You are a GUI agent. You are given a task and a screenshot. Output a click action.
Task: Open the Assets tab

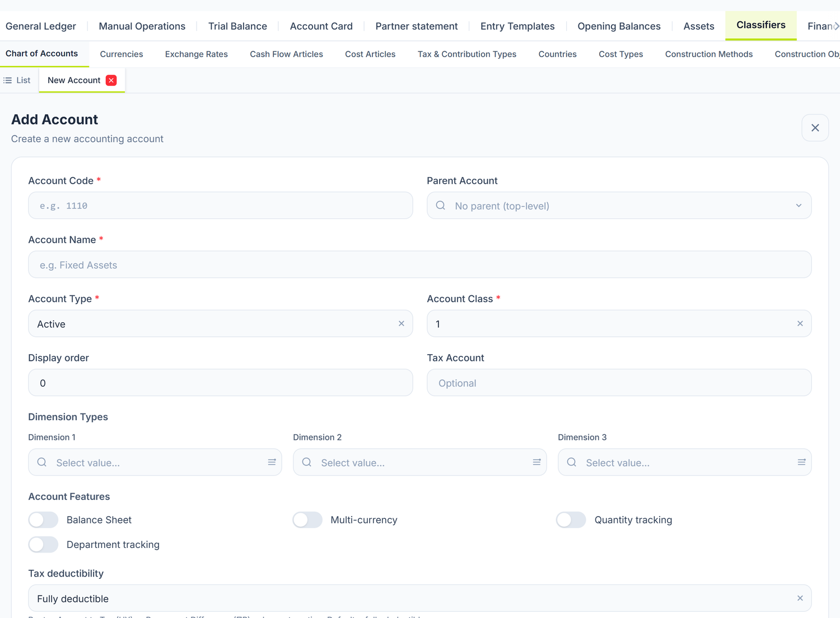[699, 26]
